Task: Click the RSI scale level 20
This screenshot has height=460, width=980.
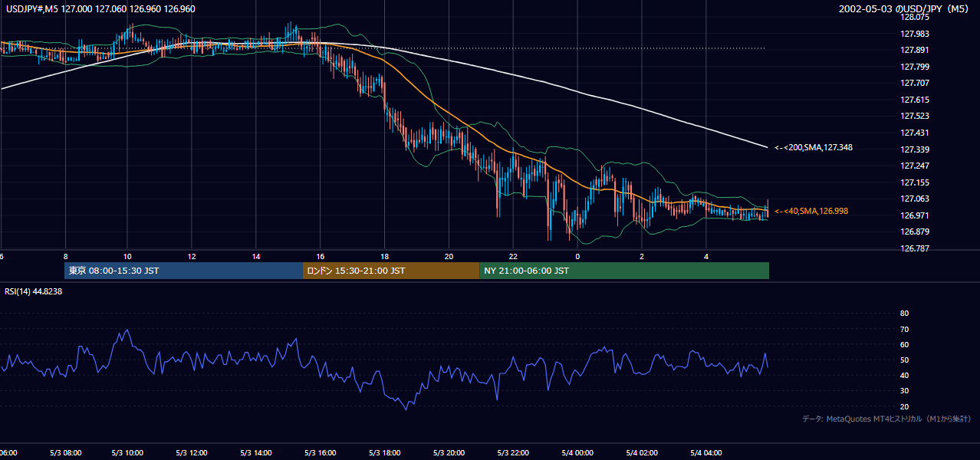Action: pos(904,406)
